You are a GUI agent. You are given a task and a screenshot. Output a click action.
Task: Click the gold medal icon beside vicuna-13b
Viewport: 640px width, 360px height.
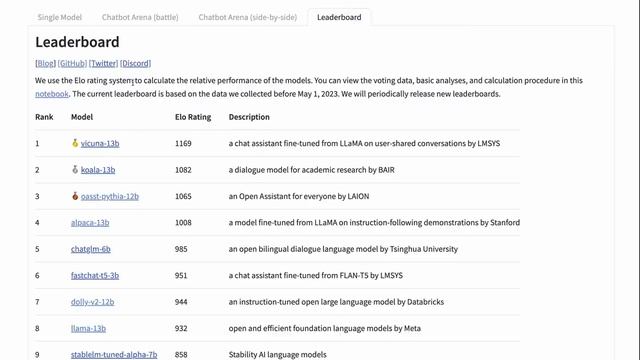pos(75,143)
